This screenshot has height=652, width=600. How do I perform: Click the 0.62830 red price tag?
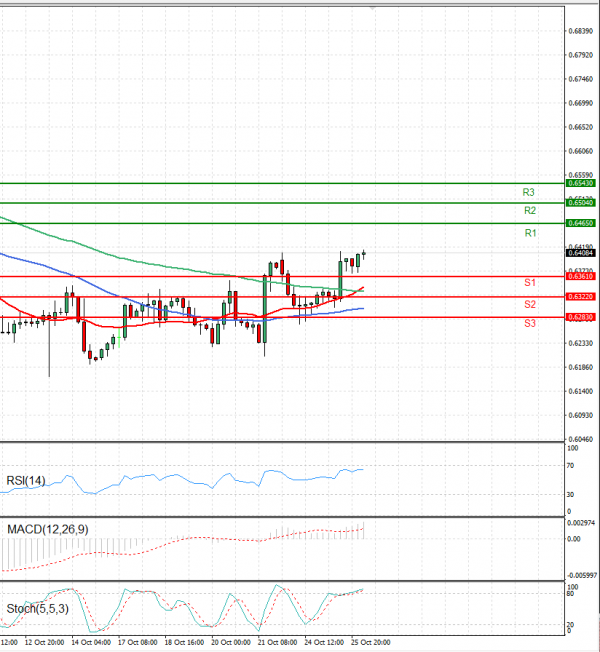[x=581, y=317]
